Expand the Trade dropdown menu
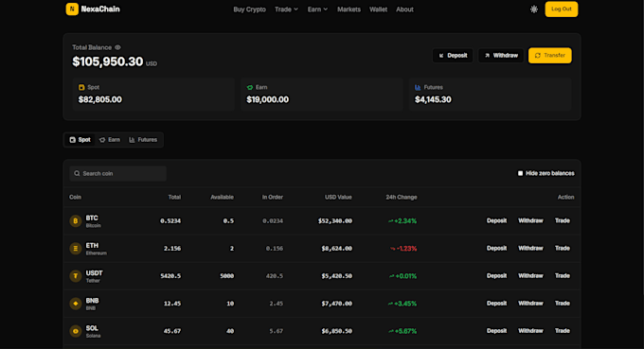Viewport: 644px width, 349px height. [x=286, y=9]
